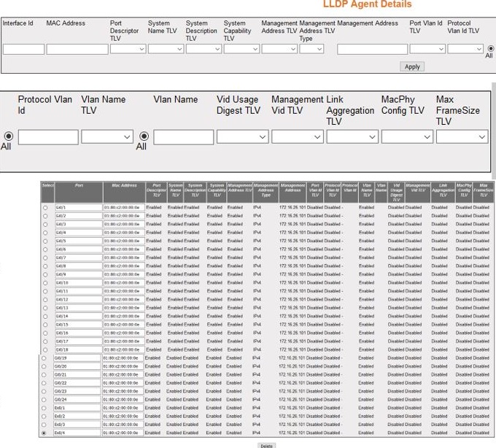Select the radio button for port Gi0/1
This screenshot has width=496, height=448.
click(x=45, y=208)
